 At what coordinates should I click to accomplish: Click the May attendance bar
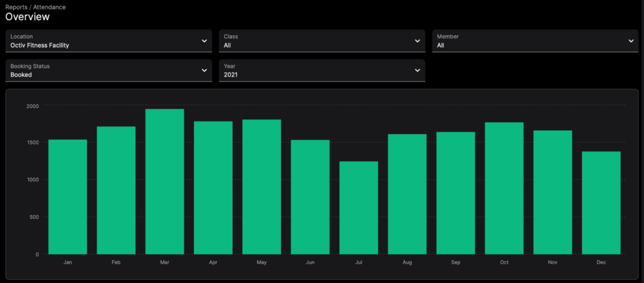point(262,187)
